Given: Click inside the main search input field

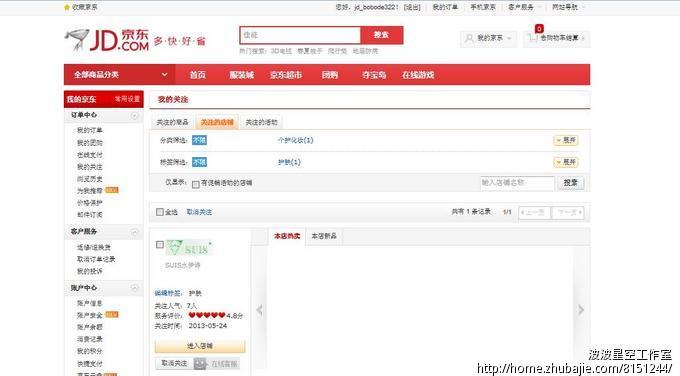Looking at the screenshot, I should click(300, 35).
